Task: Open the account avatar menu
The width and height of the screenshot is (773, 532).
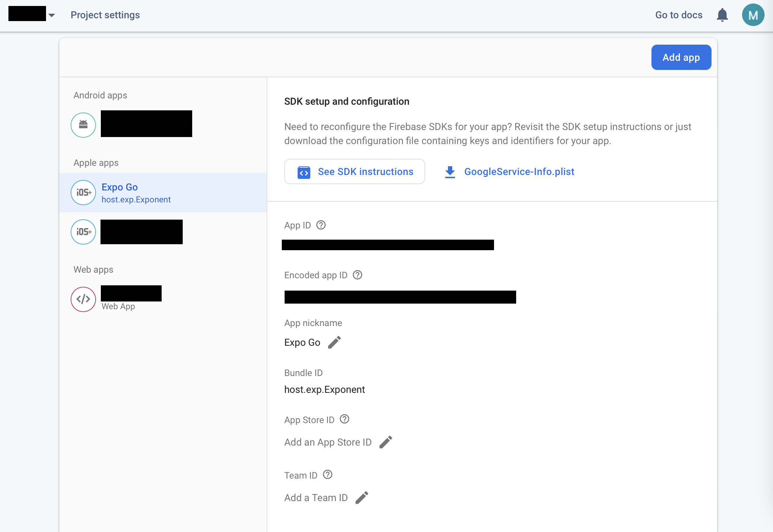Action: (x=753, y=15)
